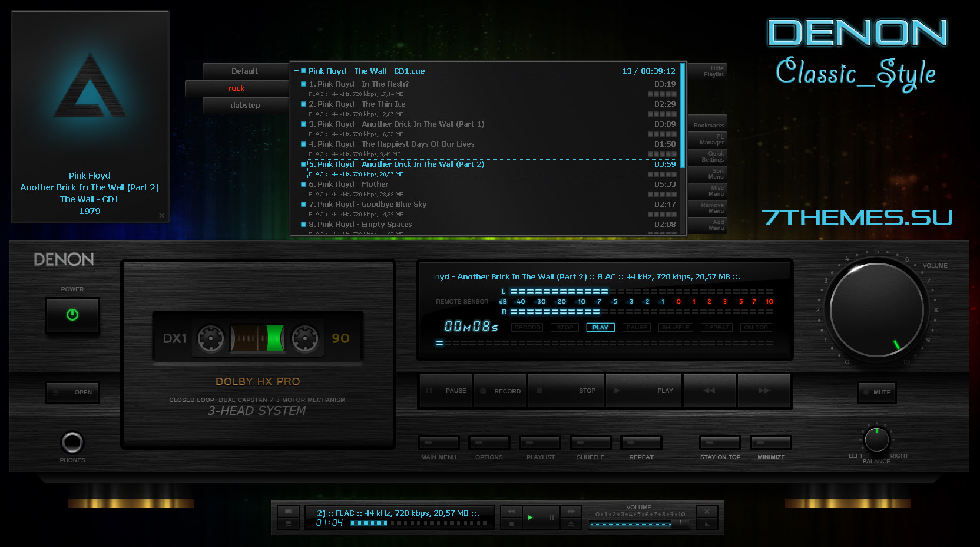Open the Misc Menu
980x547 pixels.
707,191
